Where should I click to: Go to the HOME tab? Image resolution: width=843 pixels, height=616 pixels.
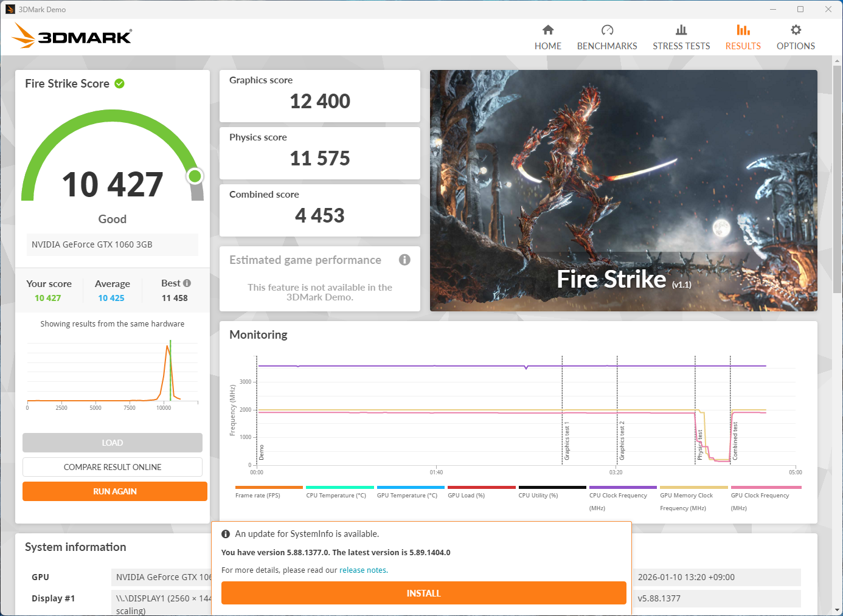547,37
